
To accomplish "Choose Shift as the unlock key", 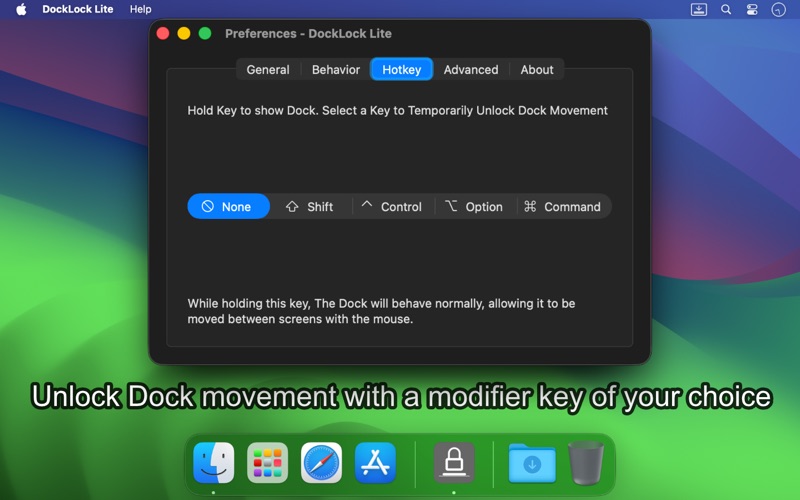I will 310,206.
